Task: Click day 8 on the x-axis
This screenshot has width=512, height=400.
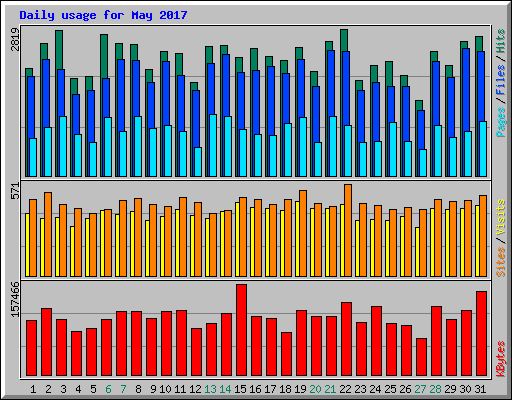Action: coord(138,389)
